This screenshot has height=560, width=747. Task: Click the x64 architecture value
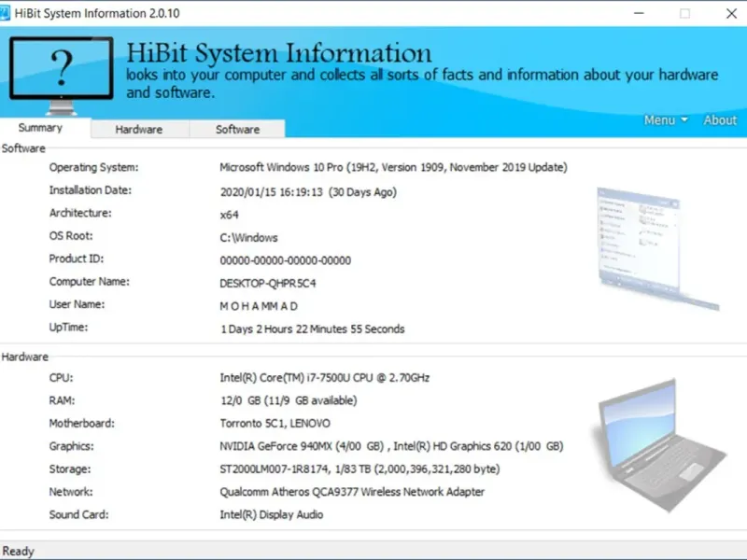point(229,215)
